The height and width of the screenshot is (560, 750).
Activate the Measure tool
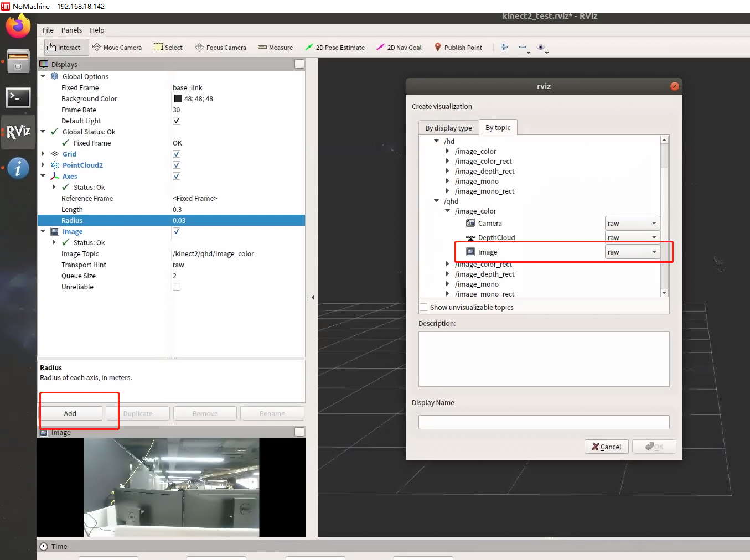[x=275, y=48]
